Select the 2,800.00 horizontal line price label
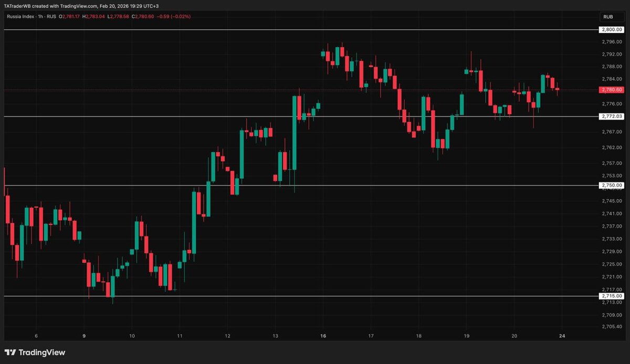This screenshot has width=630, height=364. (611, 30)
